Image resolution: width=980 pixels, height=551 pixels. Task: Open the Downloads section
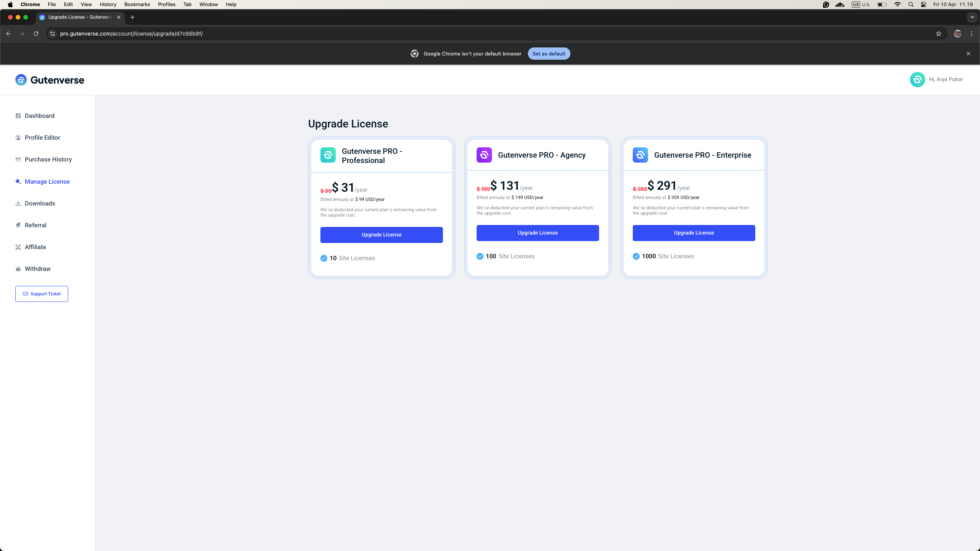pos(40,204)
